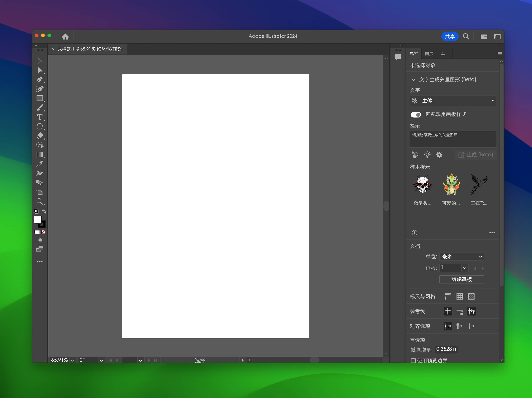Toggle the transparency grid icon

[471, 296]
